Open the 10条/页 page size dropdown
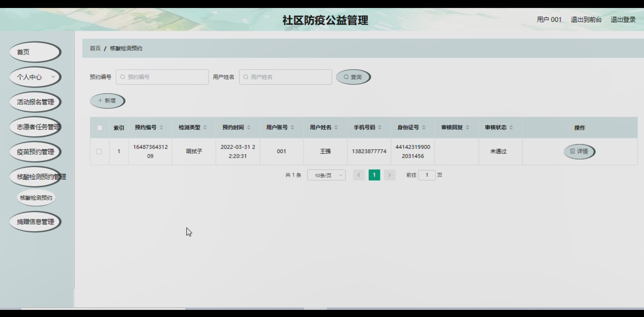This screenshot has width=644, height=317. tap(326, 175)
